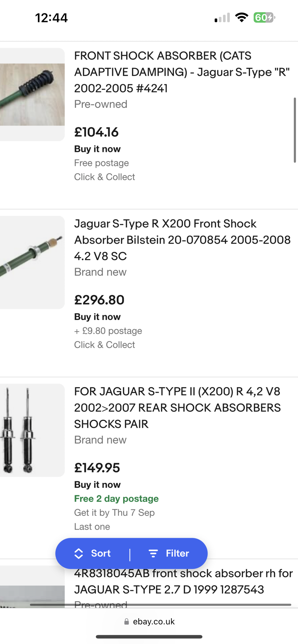This screenshot has height=644, width=298.
Task: Open the REAR SHOCK ABSORBERS SHOCKS PAIR listing
Action: coord(177,408)
